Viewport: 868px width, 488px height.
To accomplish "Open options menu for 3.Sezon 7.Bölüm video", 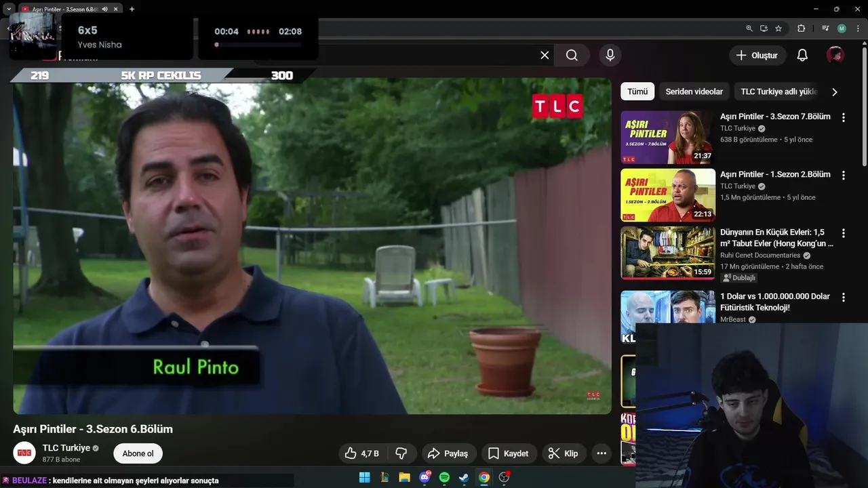I will [x=844, y=117].
